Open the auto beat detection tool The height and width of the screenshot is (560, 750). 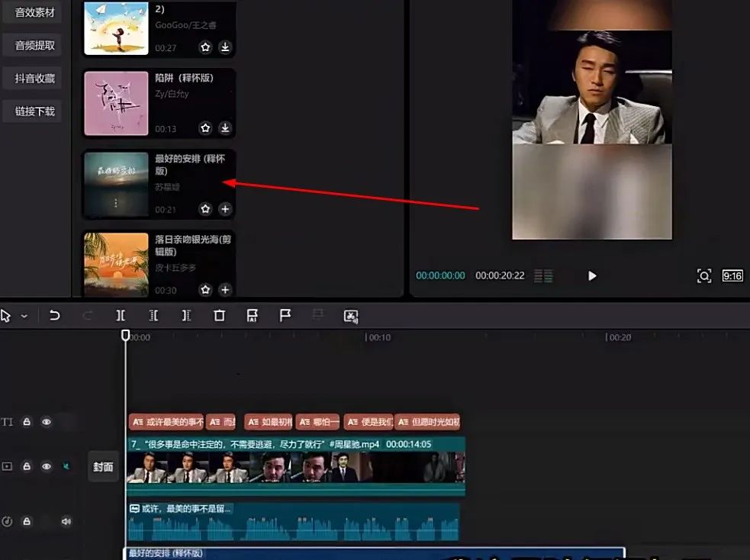(x=350, y=315)
